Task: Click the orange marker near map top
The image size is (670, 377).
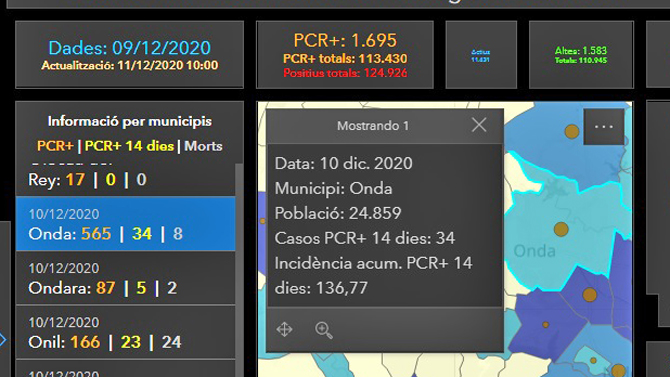Action: point(572,131)
